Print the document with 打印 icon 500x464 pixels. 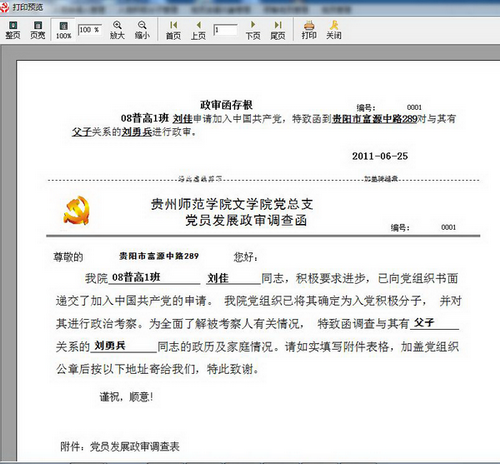(309, 30)
